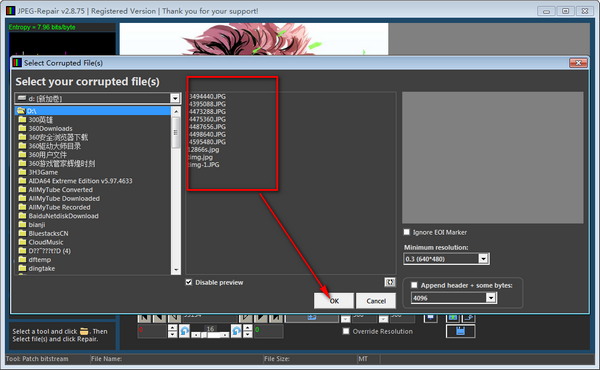The height and width of the screenshot is (370, 600).
Task: Click the refresh icon beside Disable preview
Action: 390,282
